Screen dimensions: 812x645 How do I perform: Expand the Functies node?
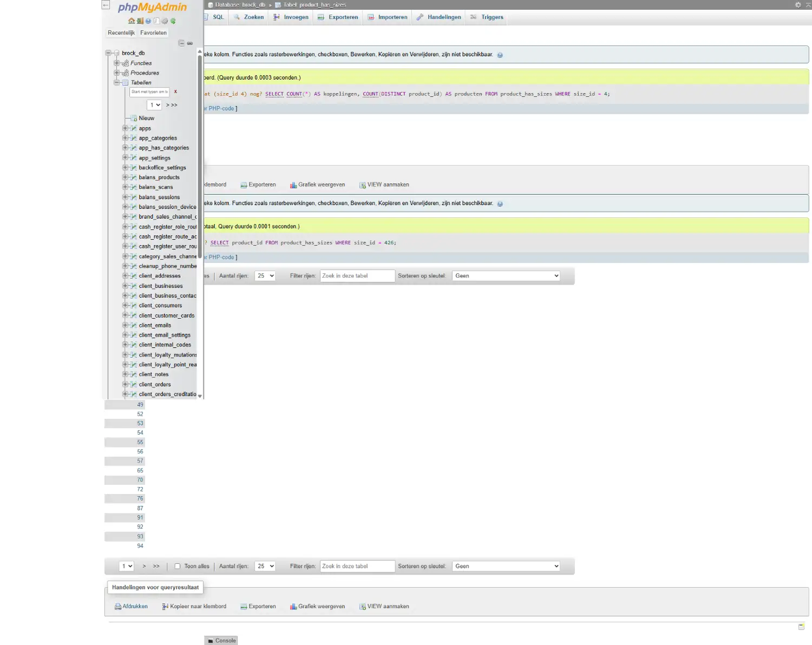tap(116, 63)
